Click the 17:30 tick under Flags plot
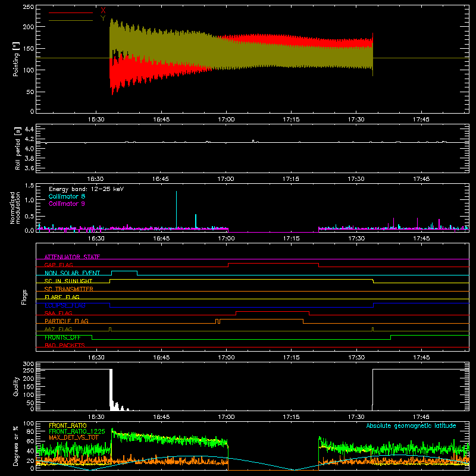Viewport: 476px width, 476px height. [356, 358]
